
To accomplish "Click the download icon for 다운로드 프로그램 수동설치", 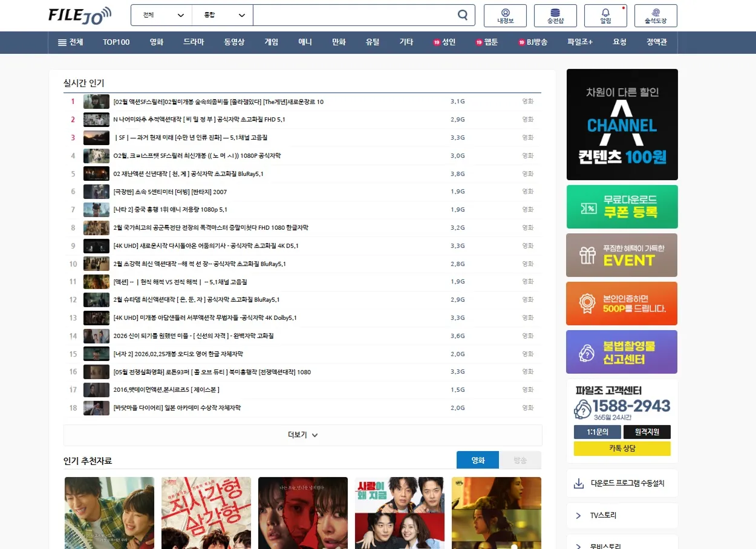I will [579, 483].
